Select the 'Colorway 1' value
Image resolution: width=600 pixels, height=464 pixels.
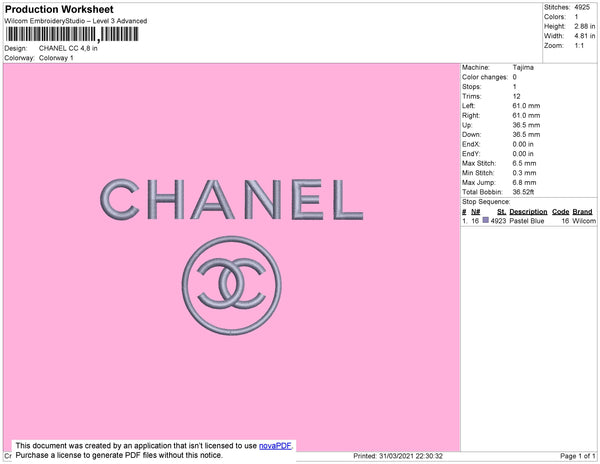56,58
